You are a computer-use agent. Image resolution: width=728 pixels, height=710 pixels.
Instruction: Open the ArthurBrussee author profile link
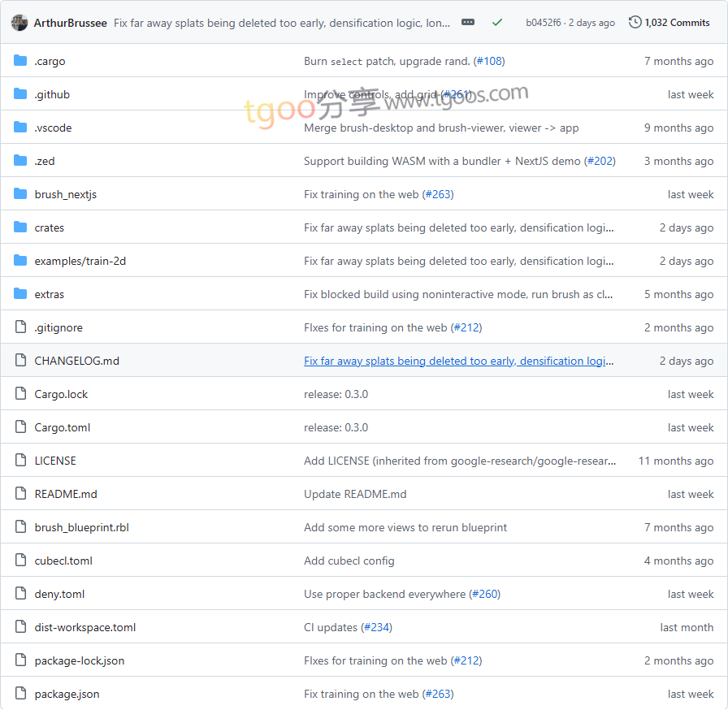click(70, 23)
